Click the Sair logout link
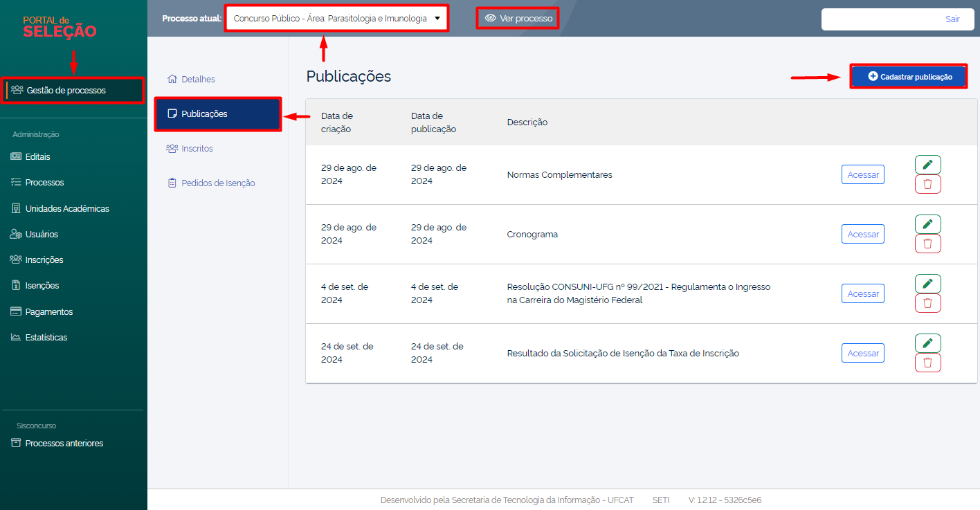 coord(952,19)
